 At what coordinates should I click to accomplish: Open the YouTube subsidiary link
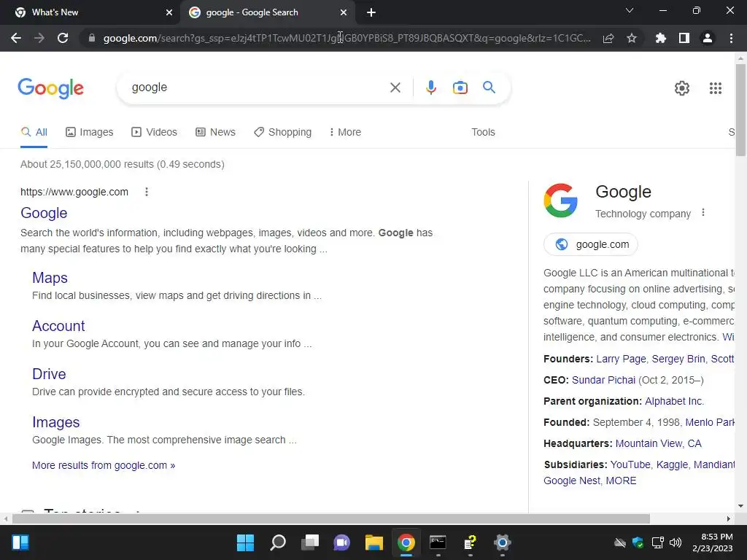tap(630, 464)
